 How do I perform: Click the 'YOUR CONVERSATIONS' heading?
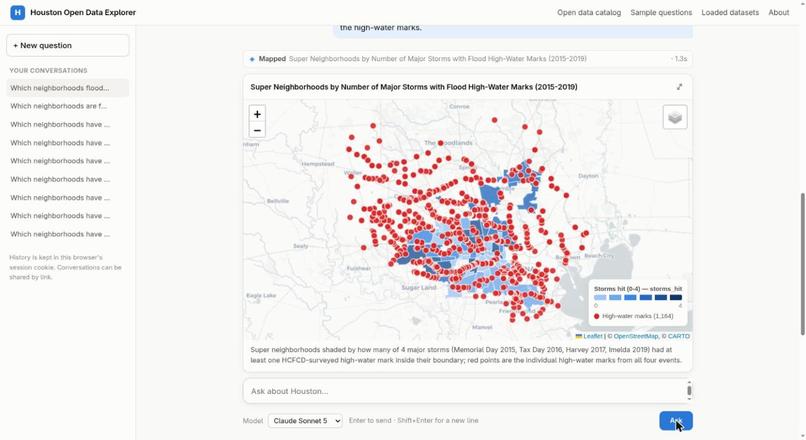coord(48,70)
